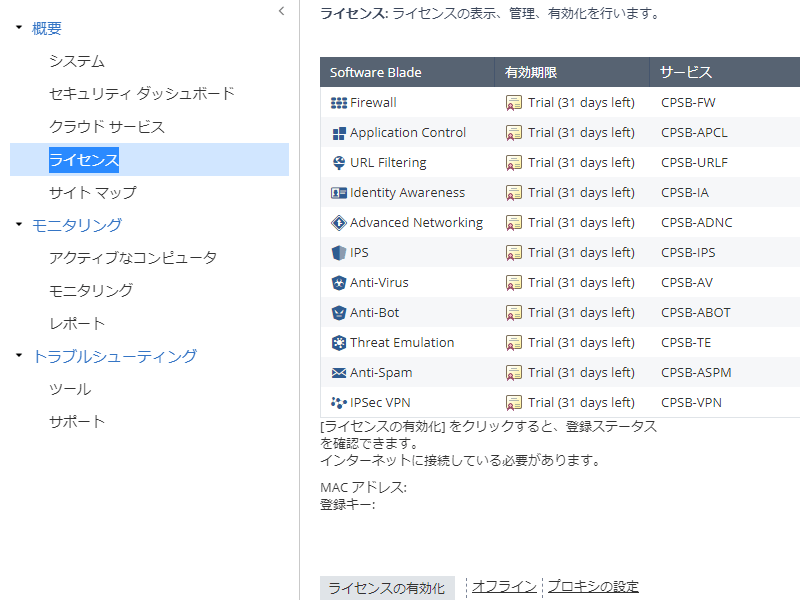Image resolution: width=800 pixels, height=600 pixels.
Task: Collapse the トラブルシューティング section
Action: tap(19, 356)
